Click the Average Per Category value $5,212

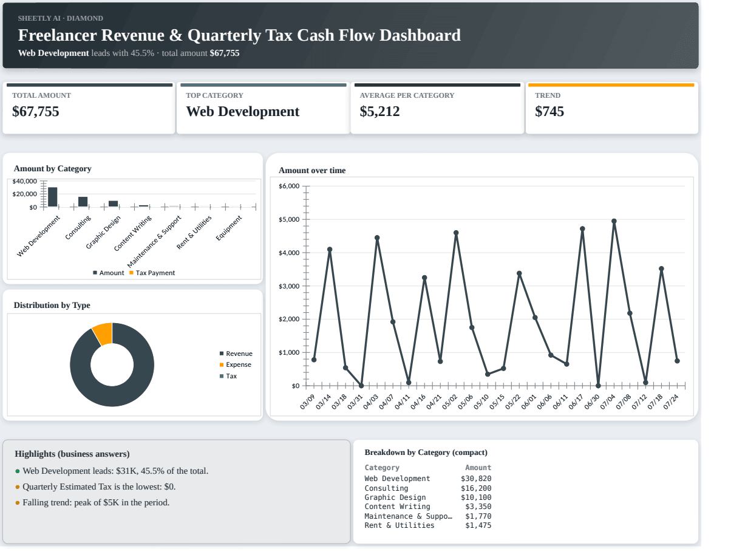point(380,111)
